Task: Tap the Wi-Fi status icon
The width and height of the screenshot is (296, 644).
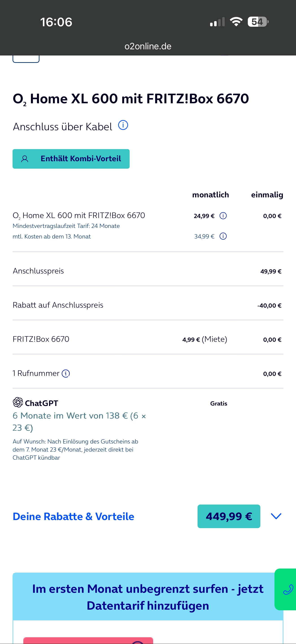Action: (236, 22)
